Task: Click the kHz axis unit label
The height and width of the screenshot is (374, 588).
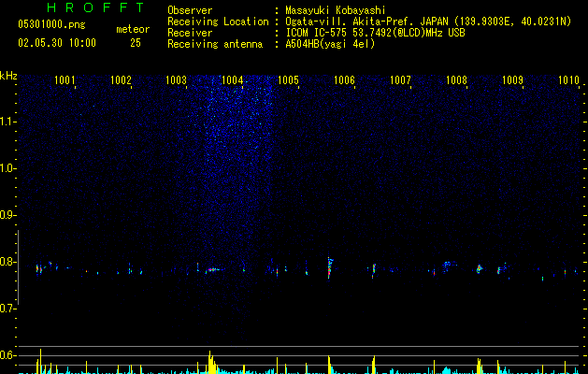Action: [8, 76]
